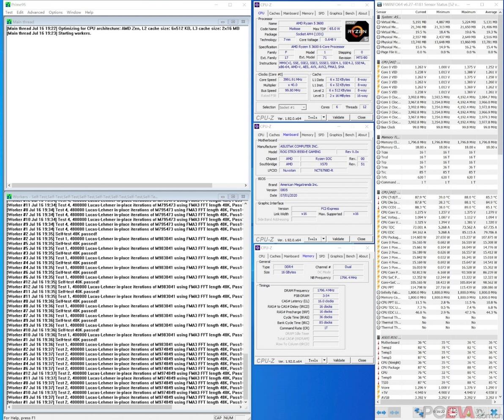Select the 'ASUS ROG...' group icon in HWiNFO
The image size is (504, 420).
click(379, 338)
